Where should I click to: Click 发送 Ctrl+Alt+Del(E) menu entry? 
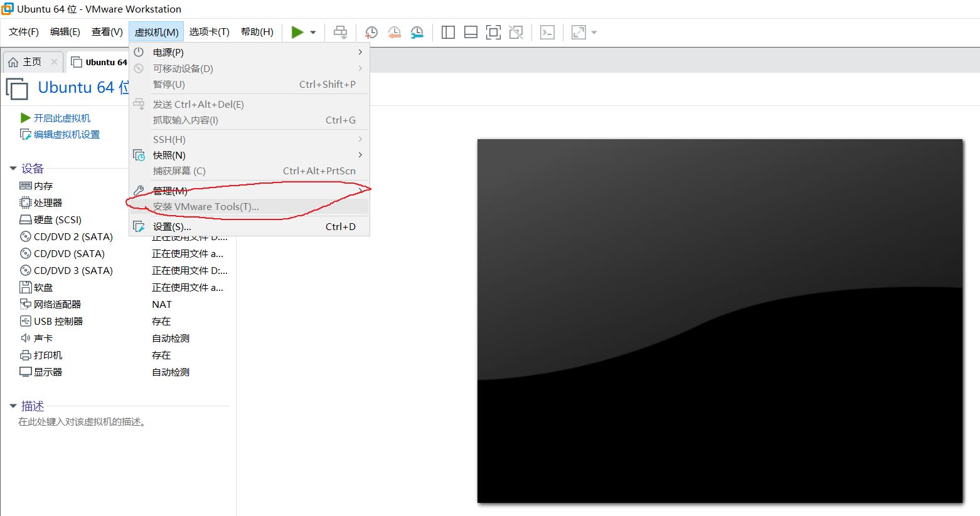(249, 104)
